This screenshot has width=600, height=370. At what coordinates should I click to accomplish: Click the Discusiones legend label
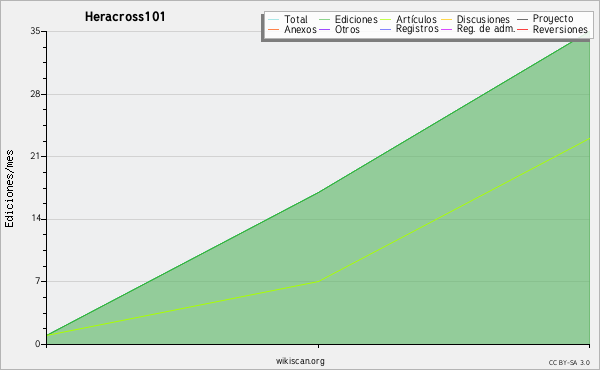[483, 19]
